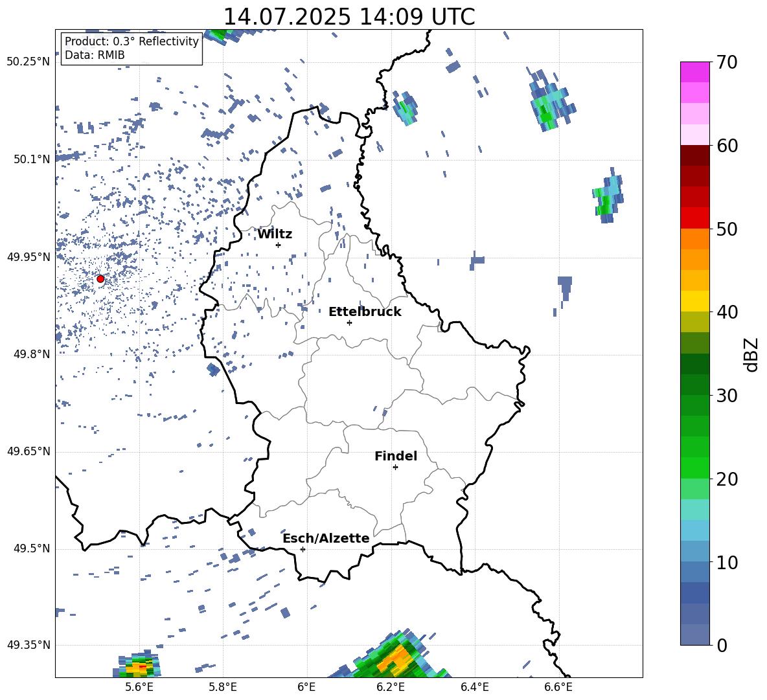The image size is (767, 700).
Task: Click the colorbar tick label 20
Action: click(x=727, y=479)
